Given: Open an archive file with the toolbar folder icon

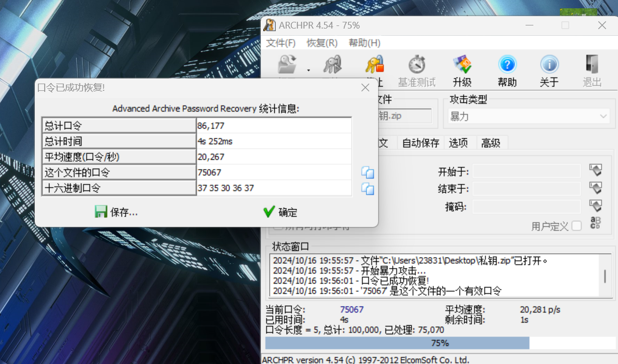Looking at the screenshot, I should click(x=287, y=64).
